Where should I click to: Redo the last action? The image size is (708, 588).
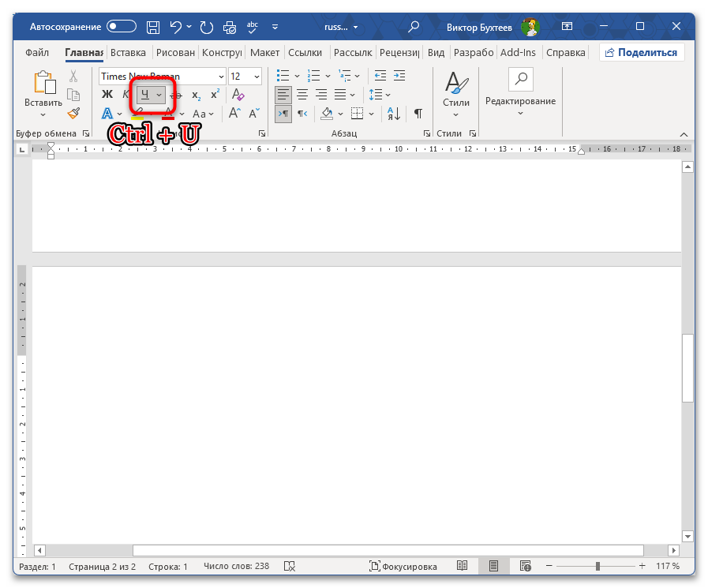pos(207,27)
